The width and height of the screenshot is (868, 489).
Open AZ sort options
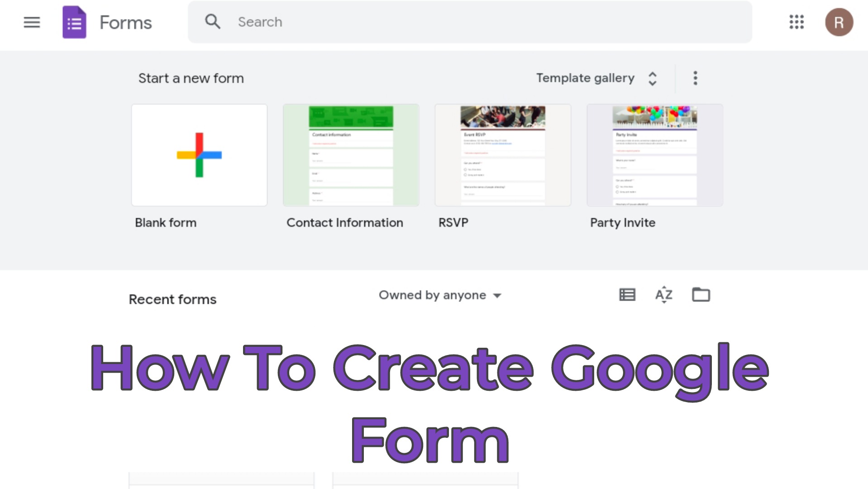click(x=663, y=295)
